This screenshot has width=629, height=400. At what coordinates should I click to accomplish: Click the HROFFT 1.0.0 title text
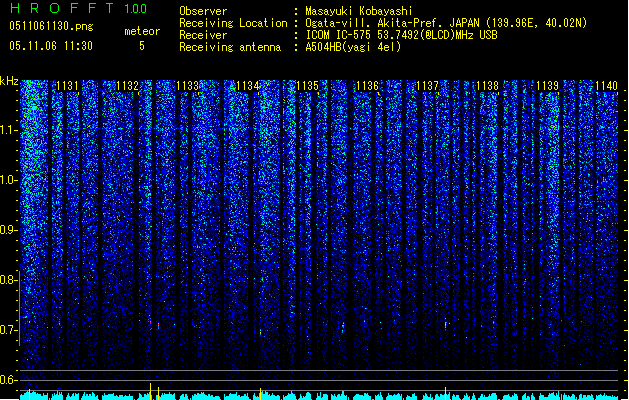[x=79, y=8]
